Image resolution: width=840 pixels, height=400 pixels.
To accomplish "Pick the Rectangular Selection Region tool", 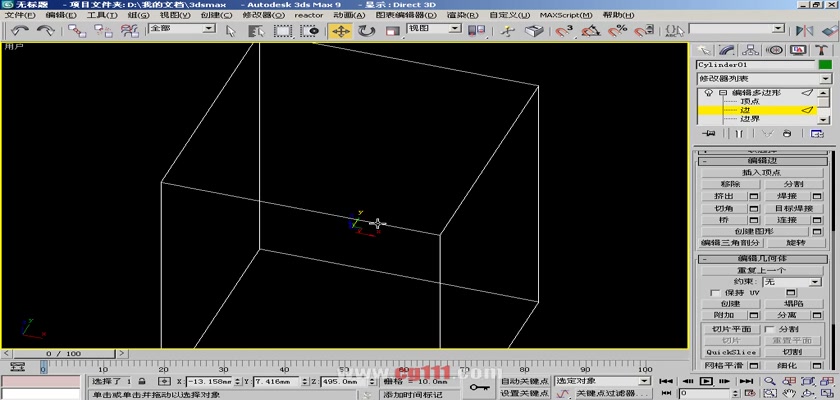I will coord(283,31).
